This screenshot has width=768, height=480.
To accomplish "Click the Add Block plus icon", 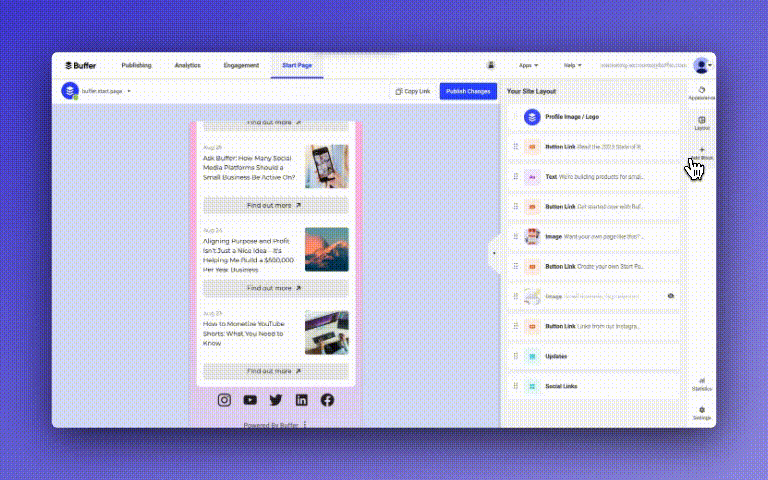I will (701, 150).
